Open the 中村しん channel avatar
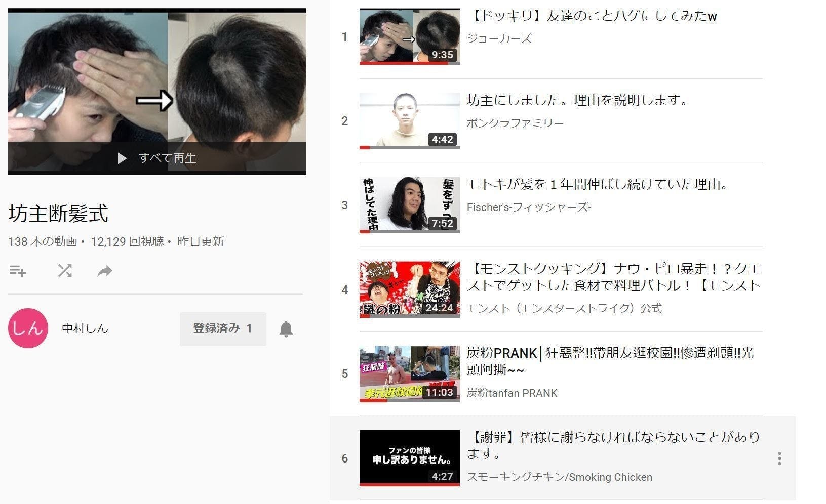This screenshot has height=504, width=826. [28, 328]
